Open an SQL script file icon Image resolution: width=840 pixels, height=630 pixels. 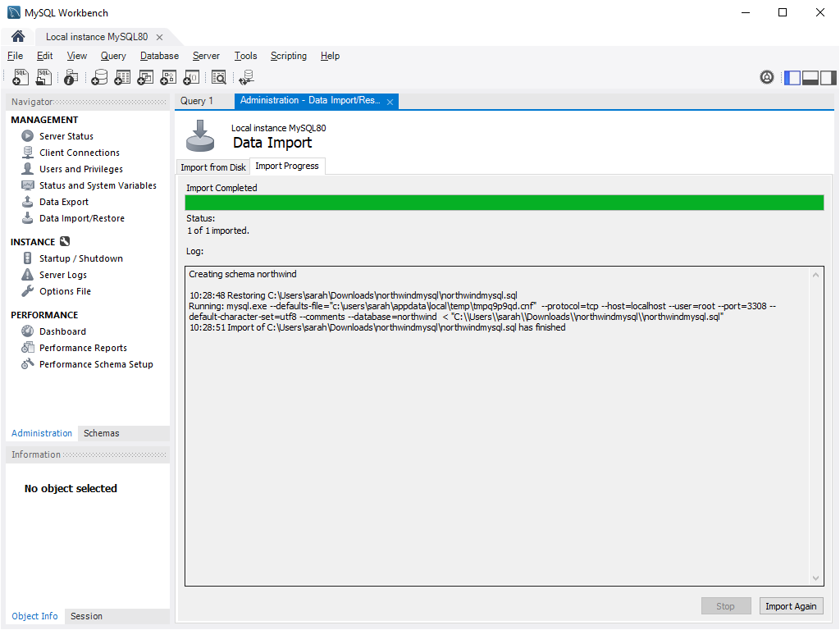click(43, 77)
